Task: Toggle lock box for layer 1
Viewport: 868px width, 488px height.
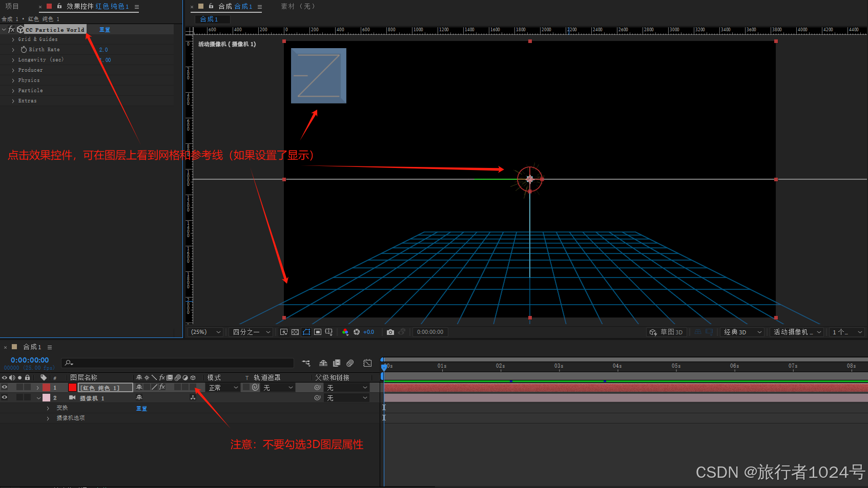Action: pyautogui.click(x=28, y=387)
